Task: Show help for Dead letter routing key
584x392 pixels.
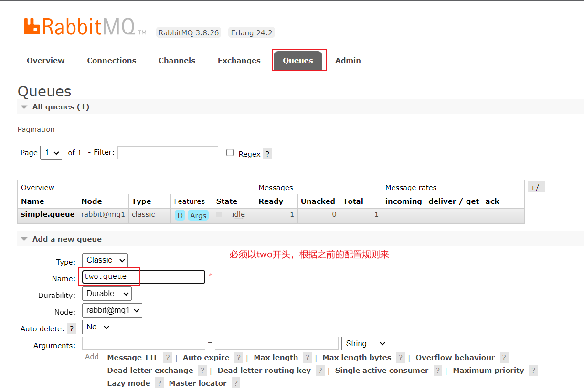Action: coord(320,371)
